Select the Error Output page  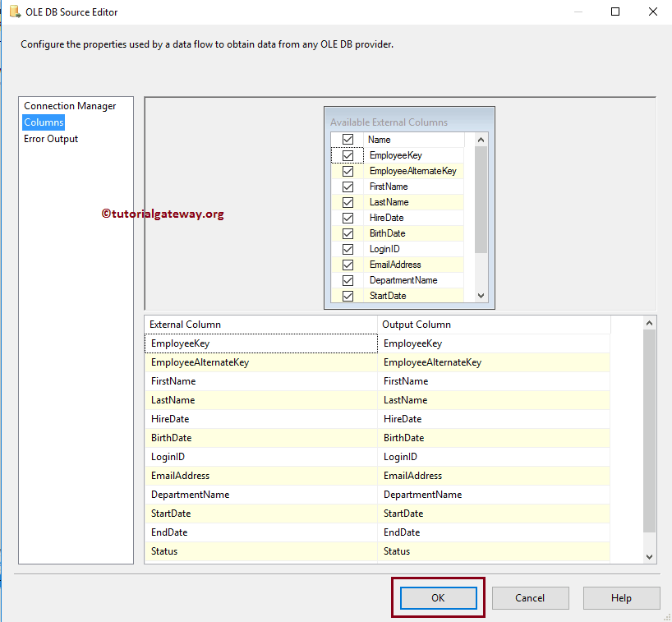click(50, 138)
